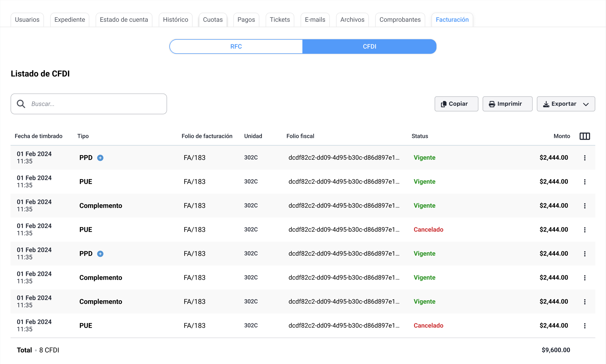The height and width of the screenshot is (364, 606).
Task: Open three-dot menu for last PUE row
Action: 584,326
